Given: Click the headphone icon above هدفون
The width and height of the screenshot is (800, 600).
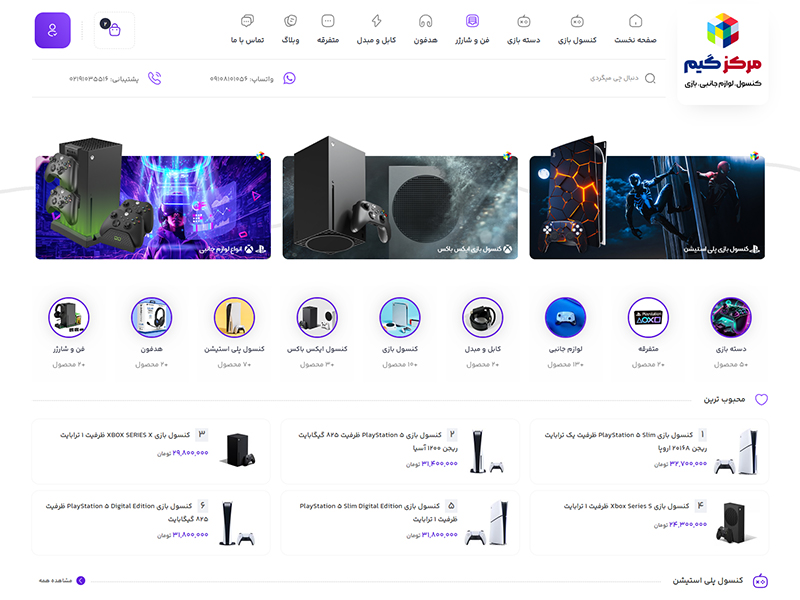Looking at the screenshot, I should tap(426, 21).
